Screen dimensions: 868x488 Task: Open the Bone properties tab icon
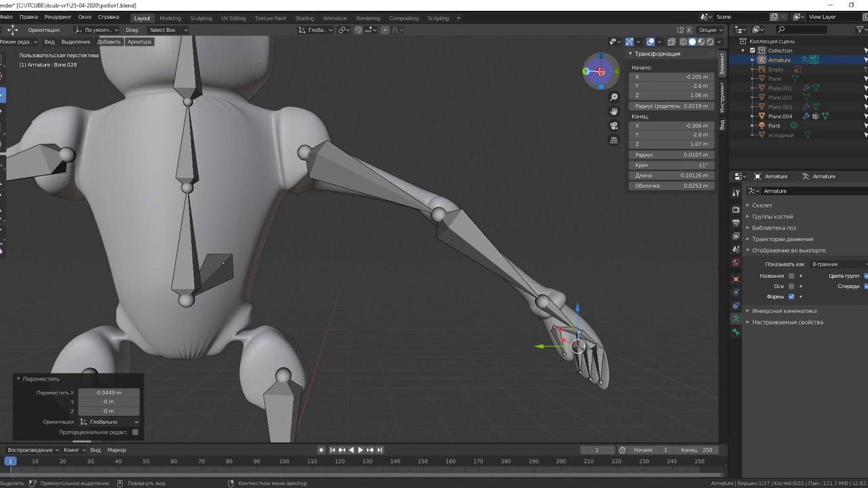click(736, 332)
